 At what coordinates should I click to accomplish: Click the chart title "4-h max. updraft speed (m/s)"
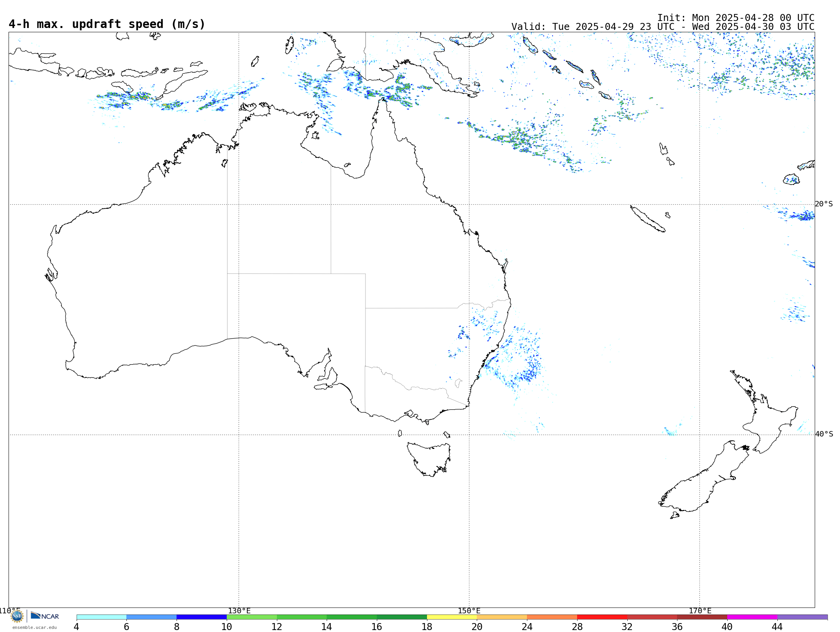point(107,24)
